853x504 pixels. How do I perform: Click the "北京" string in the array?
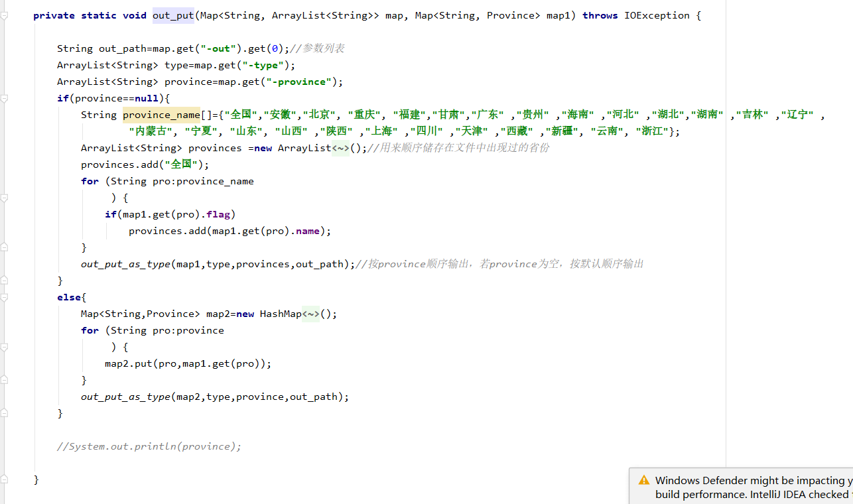[x=318, y=115]
